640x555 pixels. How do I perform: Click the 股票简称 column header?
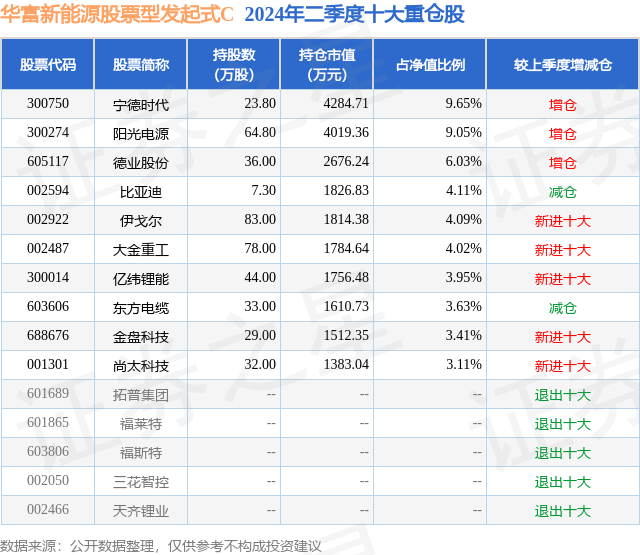(x=141, y=64)
